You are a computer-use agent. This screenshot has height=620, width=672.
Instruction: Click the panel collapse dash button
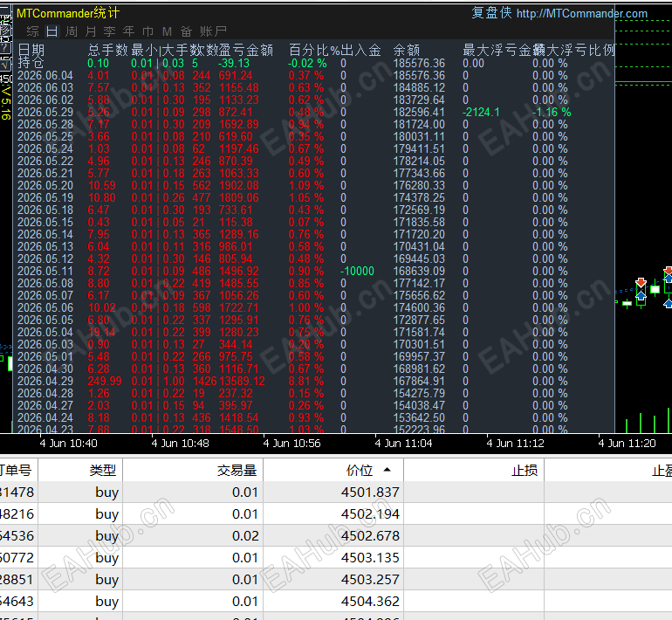(5, 10)
